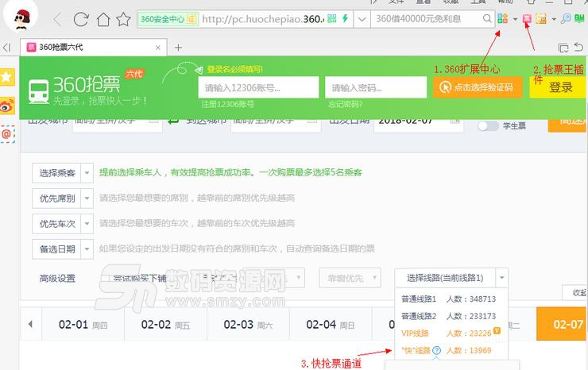Open the user avatar profile picture
Image resolution: width=588 pixels, height=370 pixels.
click(21, 17)
